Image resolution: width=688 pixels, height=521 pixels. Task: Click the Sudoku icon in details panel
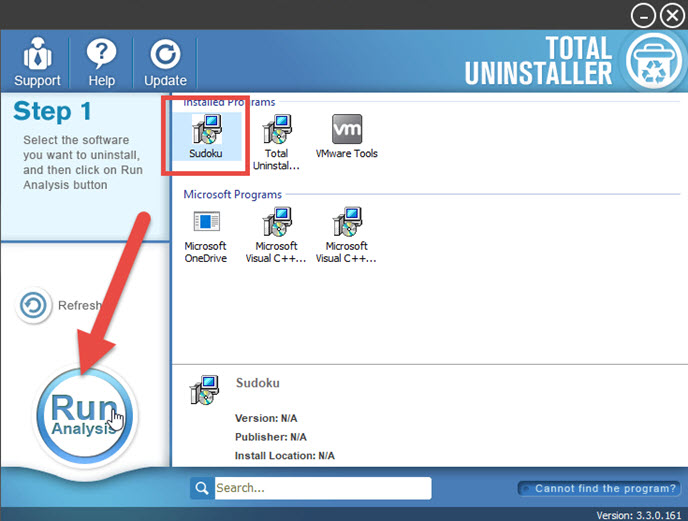[204, 390]
